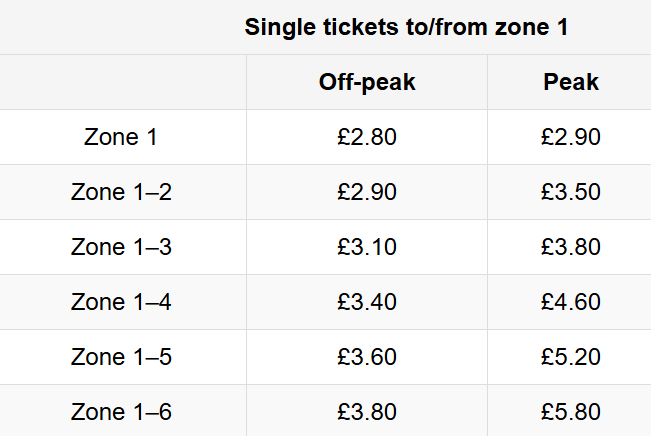Click the Zone 1–2 off-peak fare cell
Viewport: 651px width, 436px height.
[367, 192]
